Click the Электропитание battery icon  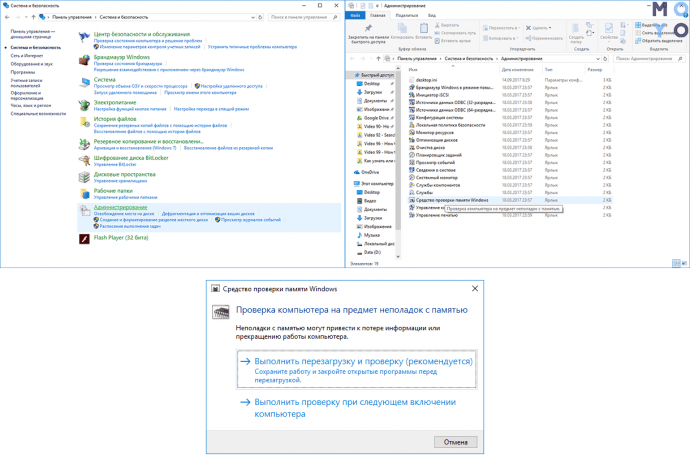(84, 105)
